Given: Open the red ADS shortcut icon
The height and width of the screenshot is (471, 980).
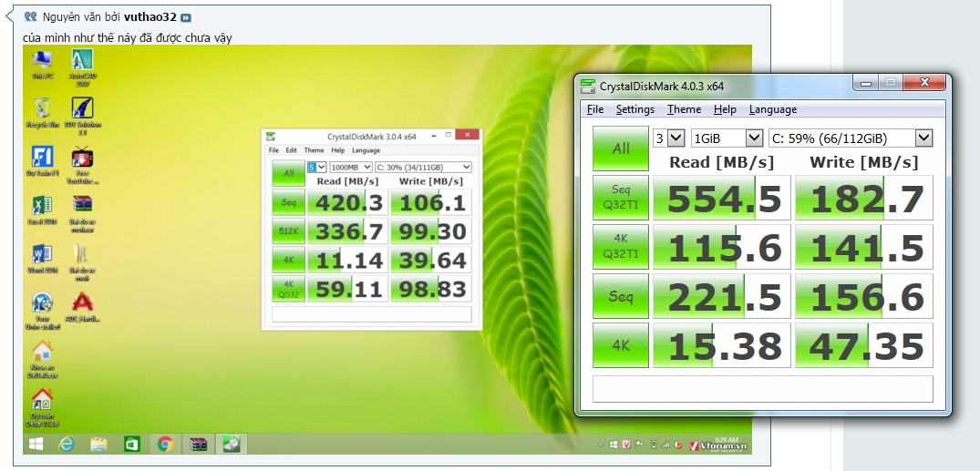Looking at the screenshot, I should (x=82, y=307).
